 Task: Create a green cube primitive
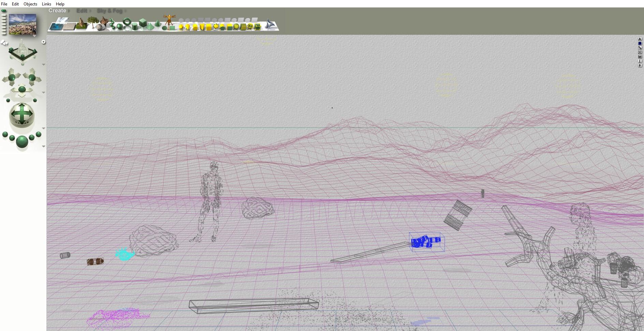point(143,23)
